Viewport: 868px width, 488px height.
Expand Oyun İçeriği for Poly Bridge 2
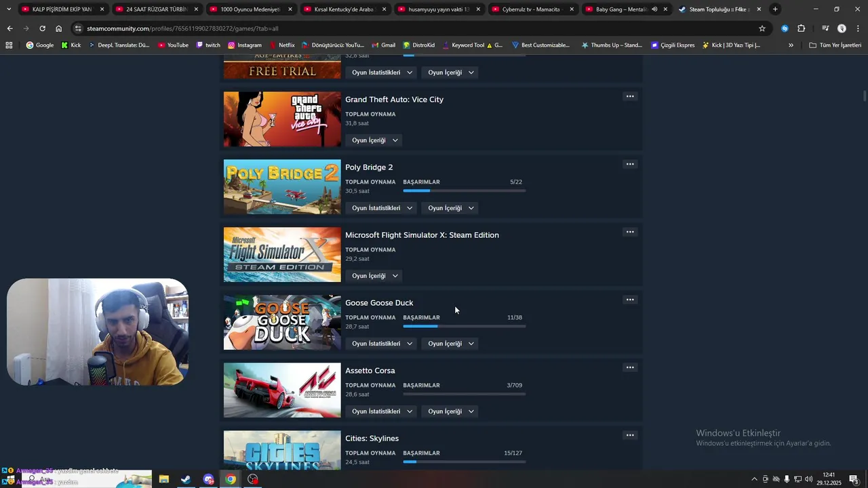pos(451,208)
